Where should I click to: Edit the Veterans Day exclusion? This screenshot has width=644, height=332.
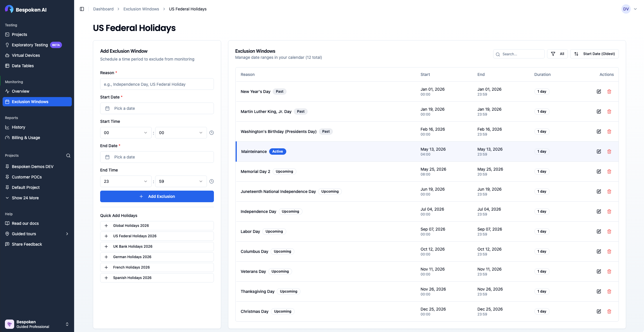[x=599, y=271]
